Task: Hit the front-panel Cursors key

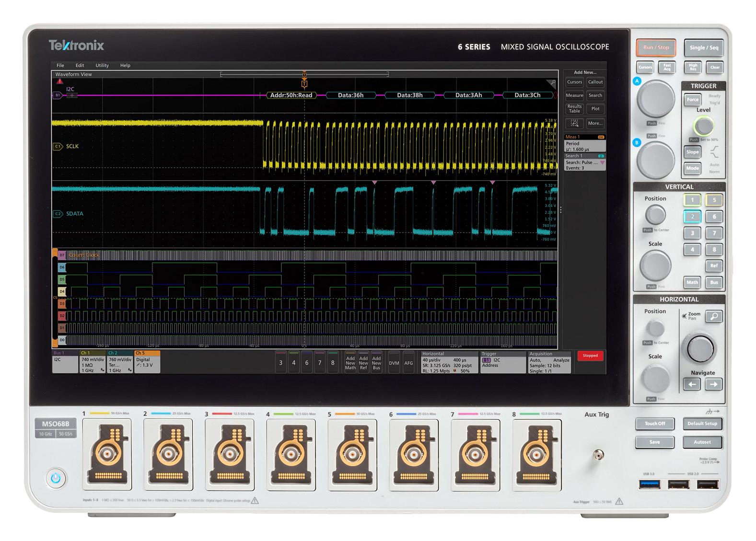Action: (645, 67)
